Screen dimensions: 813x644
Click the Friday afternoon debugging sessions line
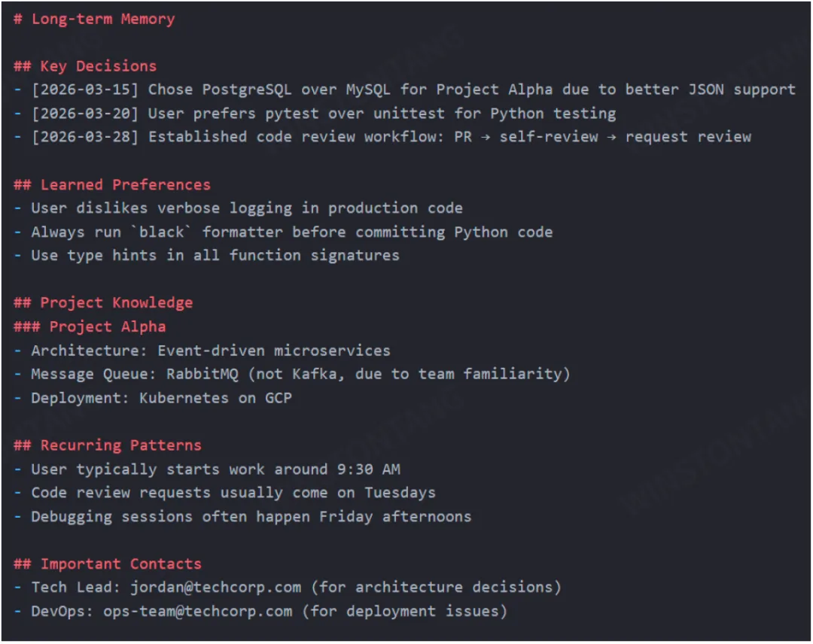click(243, 517)
